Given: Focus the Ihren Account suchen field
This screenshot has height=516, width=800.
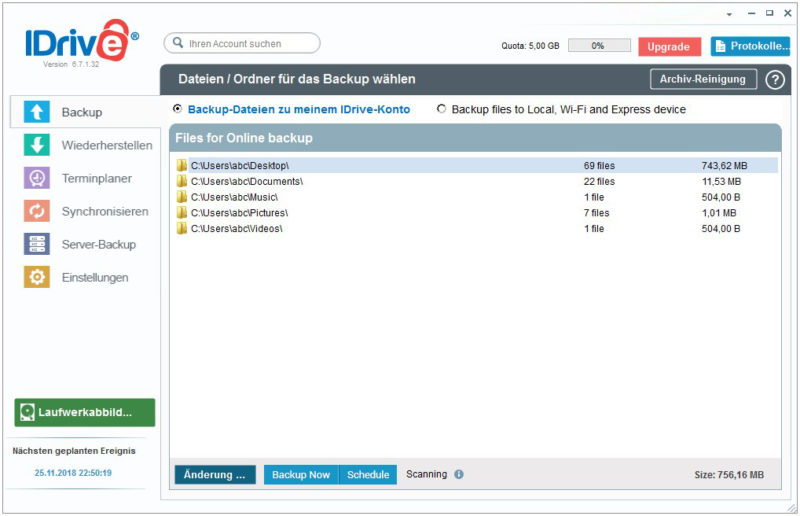Looking at the screenshot, I should pos(242,43).
